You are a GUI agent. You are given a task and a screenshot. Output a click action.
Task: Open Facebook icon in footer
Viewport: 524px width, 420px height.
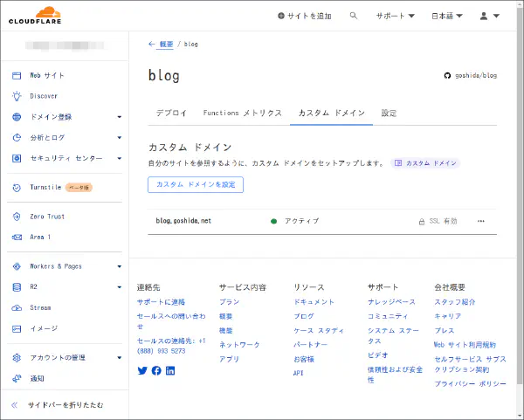pyautogui.click(x=156, y=370)
